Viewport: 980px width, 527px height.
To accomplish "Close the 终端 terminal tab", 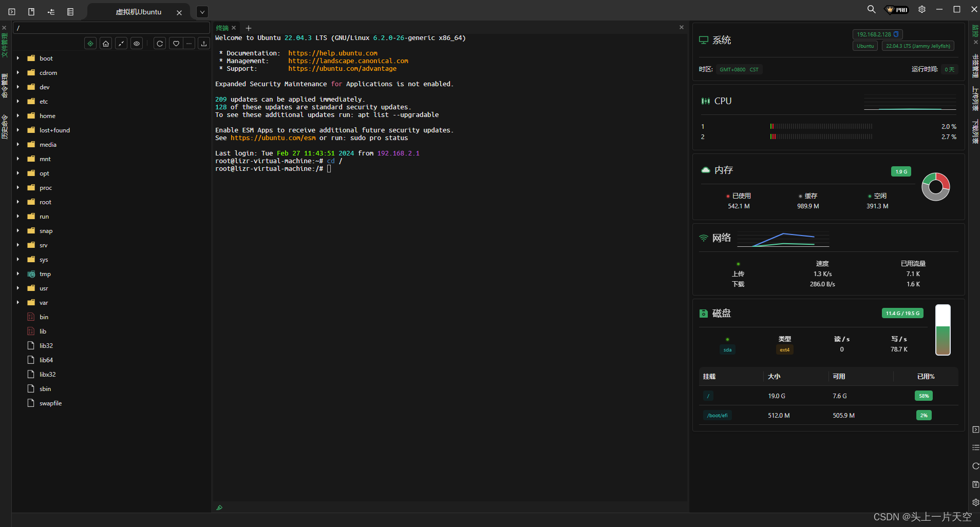I will pyautogui.click(x=234, y=28).
